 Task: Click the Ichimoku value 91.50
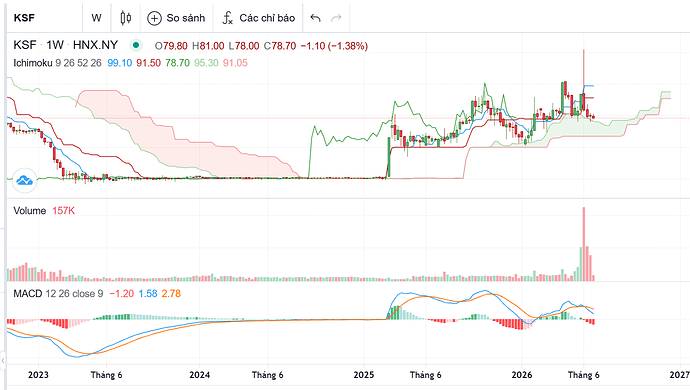(148, 63)
